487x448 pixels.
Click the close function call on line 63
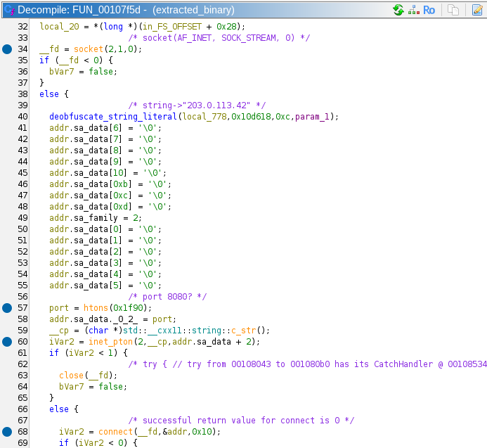(72, 376)
